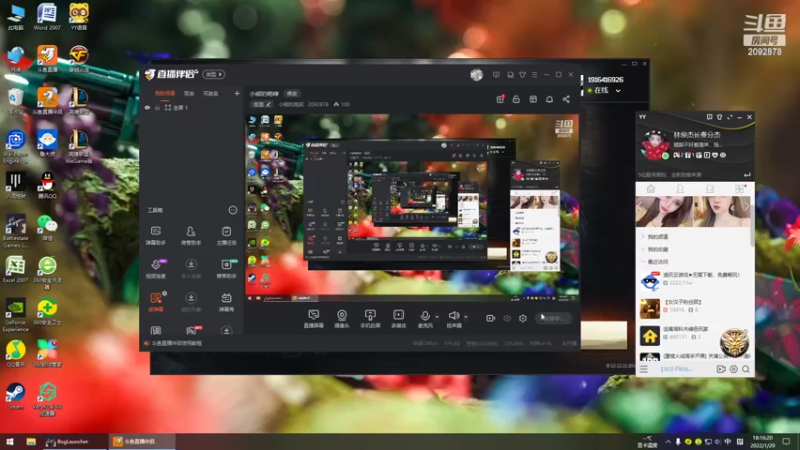The width and height of the screenshot is (800, 450).
Task: Open the 房管助手 room manager tool
Action: click(191, 235)
